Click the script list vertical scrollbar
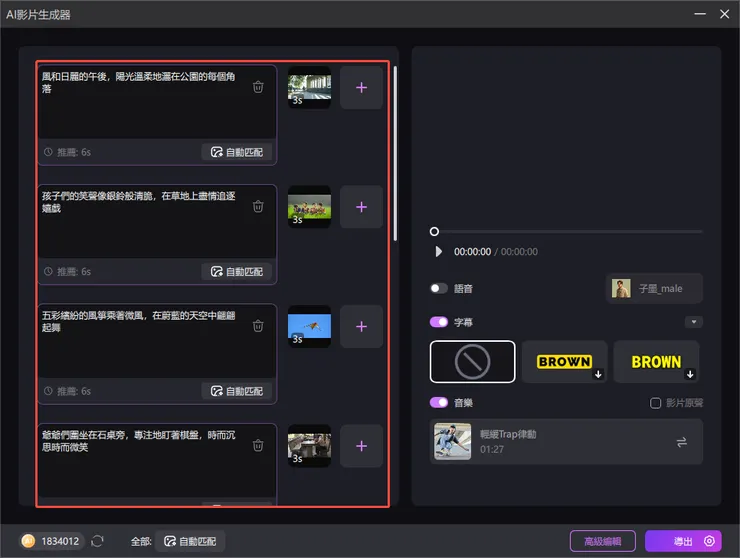The image size is (740, 558). [x=395, y=153]
